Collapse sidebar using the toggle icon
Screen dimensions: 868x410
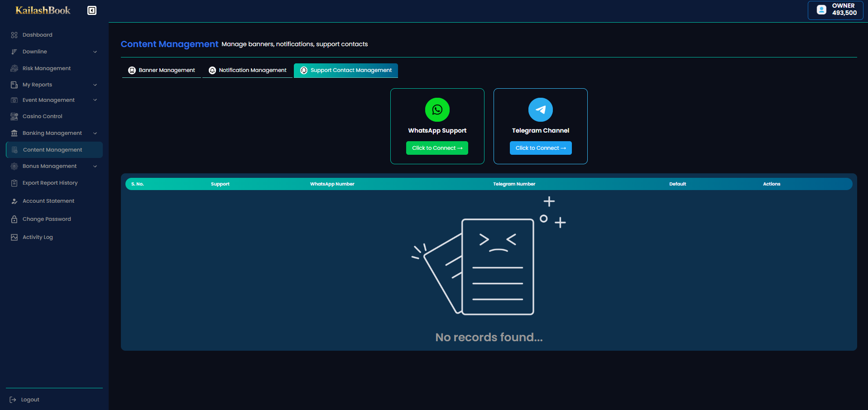click(x=92, y=10)
